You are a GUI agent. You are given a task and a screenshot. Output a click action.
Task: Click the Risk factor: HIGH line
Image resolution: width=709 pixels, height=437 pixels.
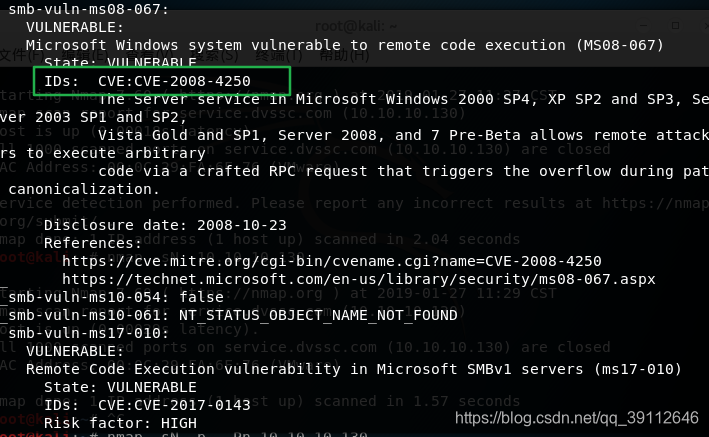pos(120,423)
